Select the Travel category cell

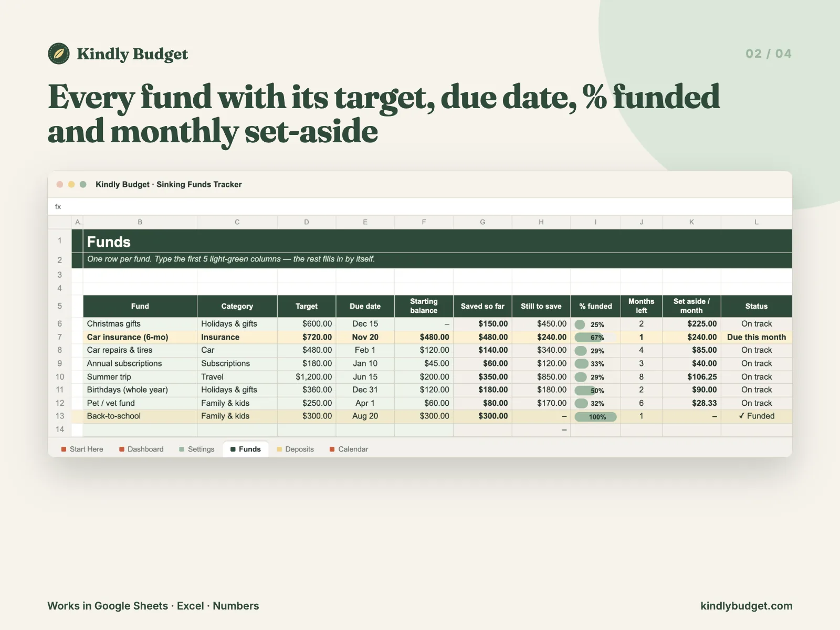click(237, 377)
